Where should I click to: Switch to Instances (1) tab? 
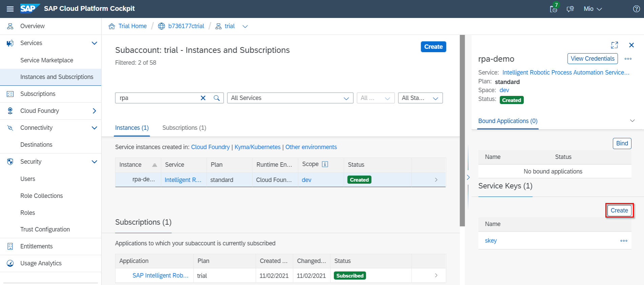132,128
